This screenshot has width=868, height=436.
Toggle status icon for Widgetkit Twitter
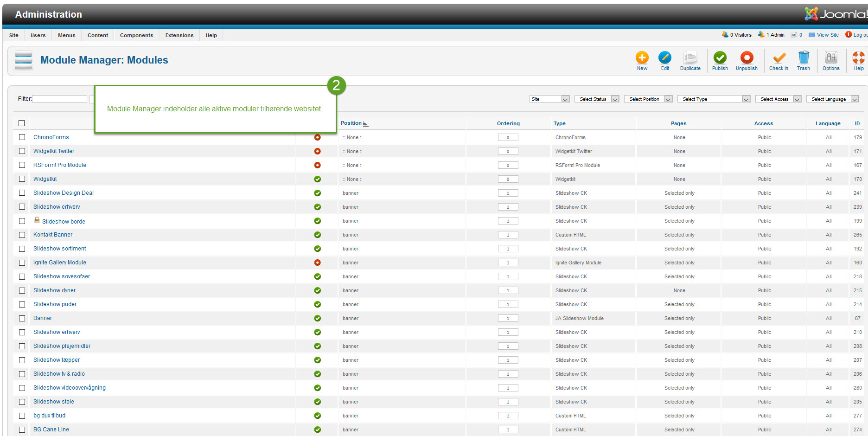click(317, 151)
